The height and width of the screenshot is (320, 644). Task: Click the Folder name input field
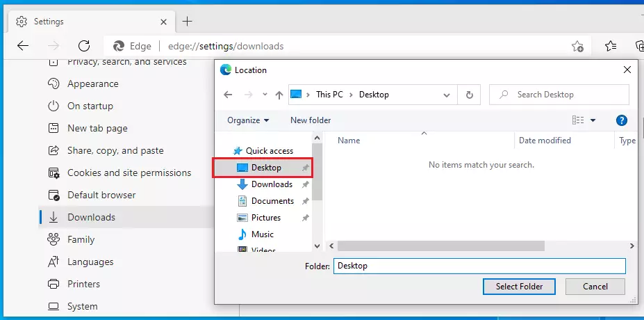tap(479, 266)
